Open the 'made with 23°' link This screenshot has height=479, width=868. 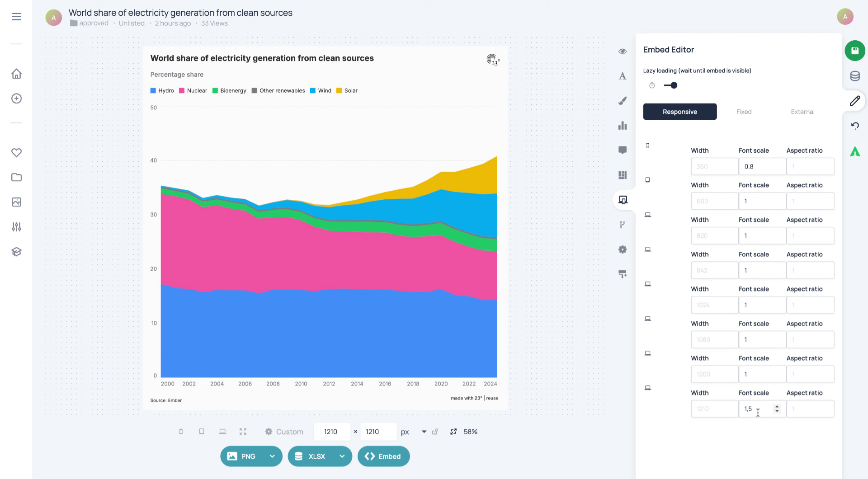pos(466,398)
